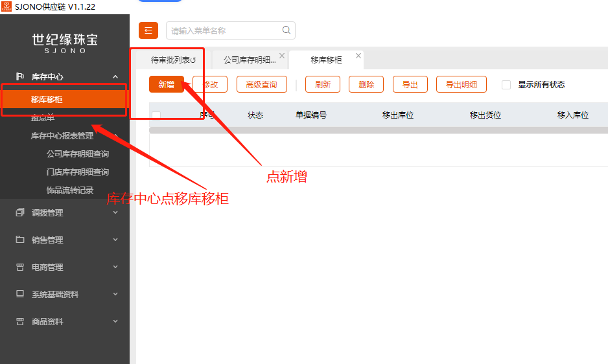The width and height of the screenshot is (608, 364).
Task: Click the magnifier icon in menu search
Action: pos(286,30)
